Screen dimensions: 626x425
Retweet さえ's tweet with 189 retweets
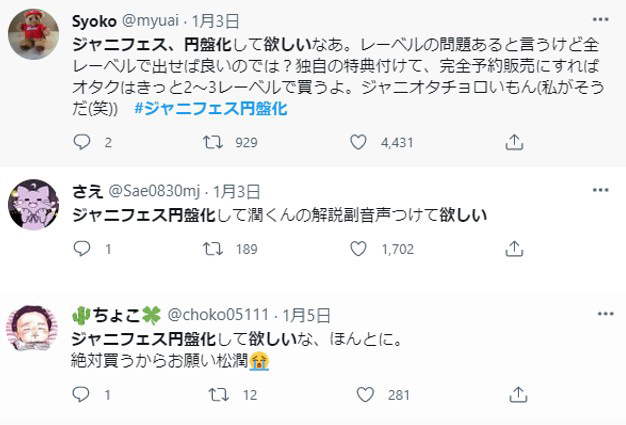(x=212, y=249)
